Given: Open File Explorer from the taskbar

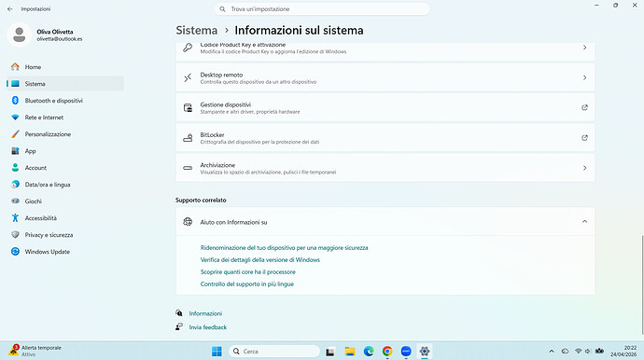Looking at the screenshot, I should (x=350, y=352).
